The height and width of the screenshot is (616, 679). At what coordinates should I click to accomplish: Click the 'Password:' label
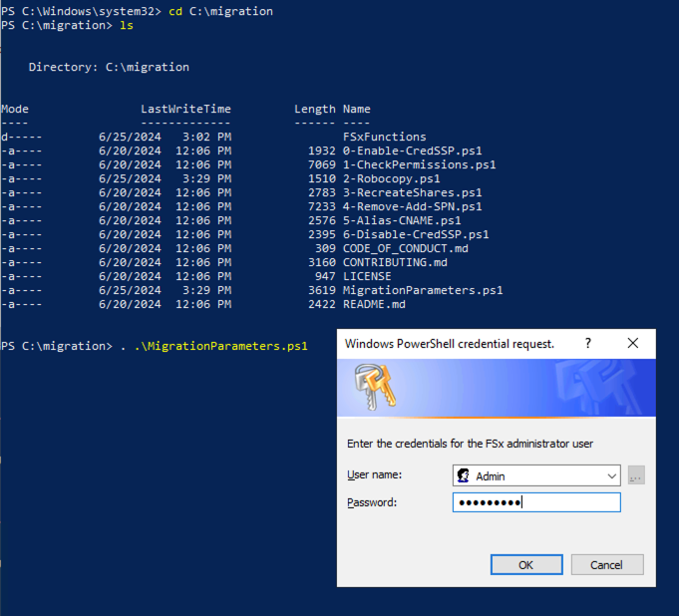[x=372, y=502]
